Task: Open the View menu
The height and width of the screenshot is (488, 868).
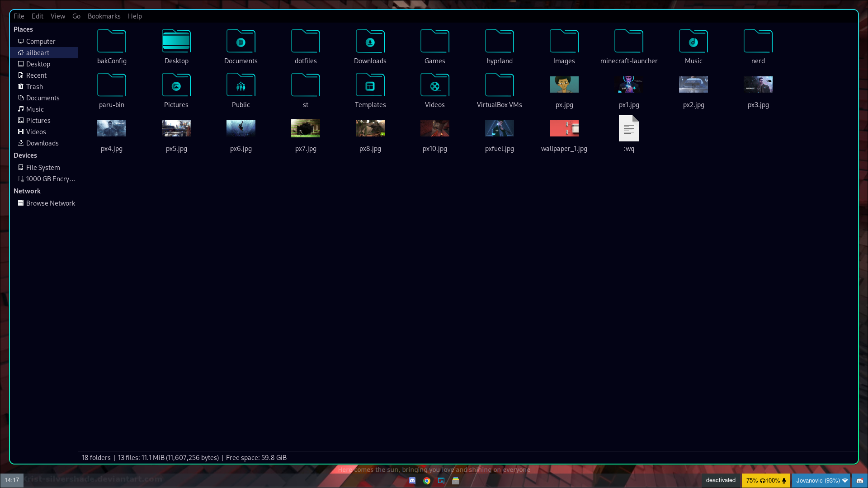Action: tap(57, 16)
